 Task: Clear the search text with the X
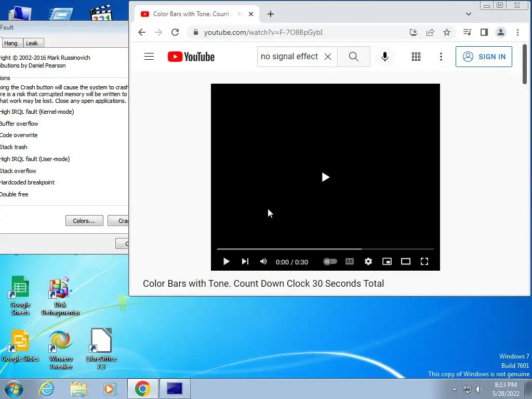(x=328, y=57)
